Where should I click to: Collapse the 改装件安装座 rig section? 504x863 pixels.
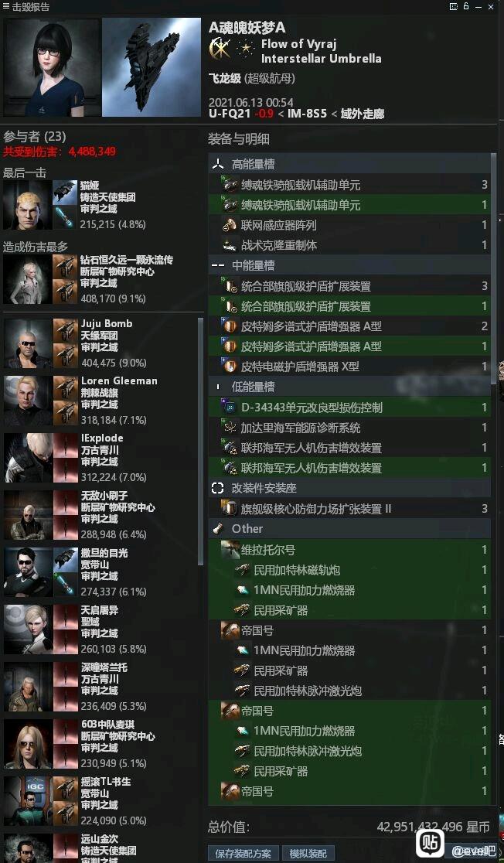click(349, 488)
